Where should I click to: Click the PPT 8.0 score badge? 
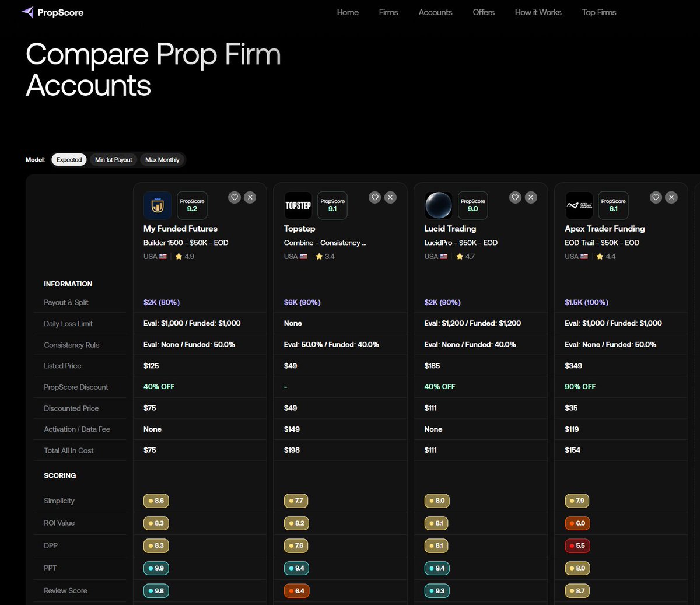pos(577,568)
